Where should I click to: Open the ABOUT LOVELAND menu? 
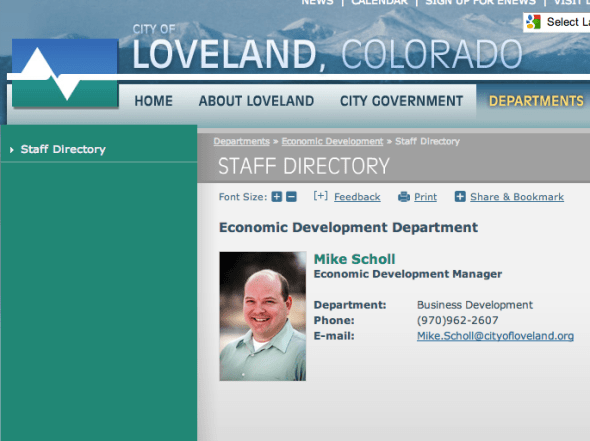256,101
